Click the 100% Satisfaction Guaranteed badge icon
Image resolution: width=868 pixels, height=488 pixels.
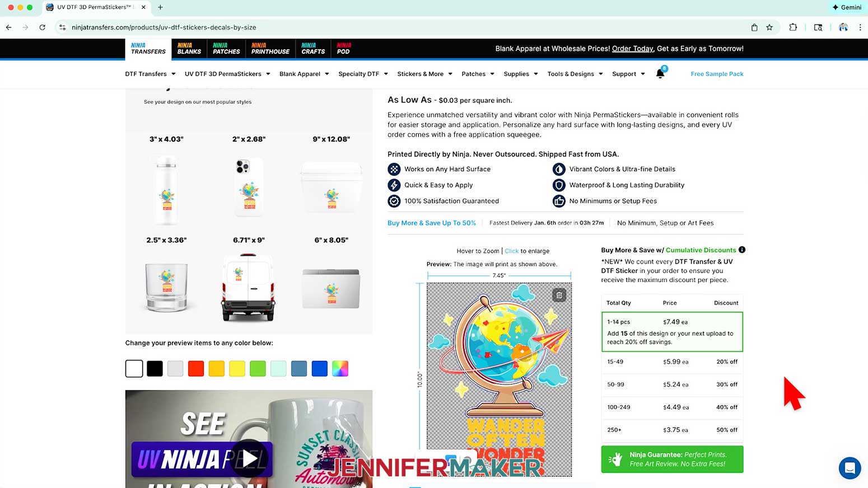pos(394,201)
